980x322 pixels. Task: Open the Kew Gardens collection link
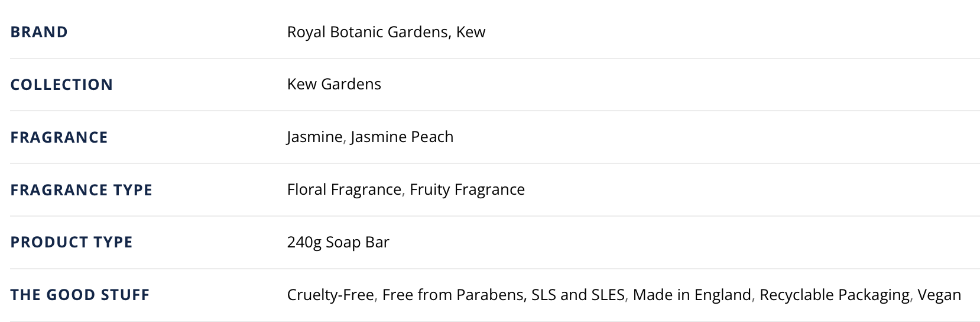click(x=334, y=84)
